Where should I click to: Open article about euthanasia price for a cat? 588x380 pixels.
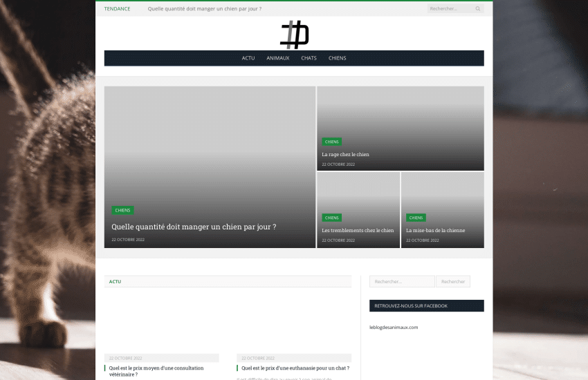(295, 368)
